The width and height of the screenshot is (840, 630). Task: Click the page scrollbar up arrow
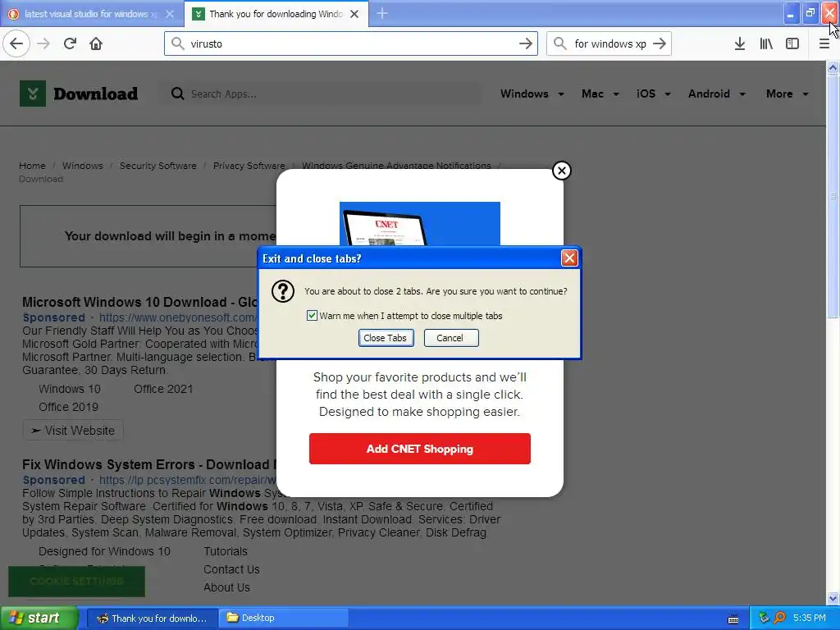click(x=833, y=67)
